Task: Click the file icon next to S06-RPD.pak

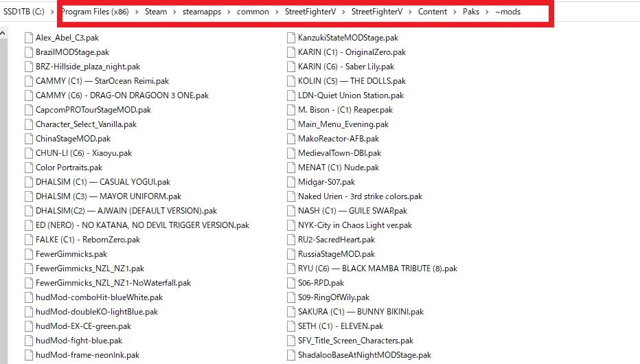Action: pyautogui.click(x=291, y=283)
